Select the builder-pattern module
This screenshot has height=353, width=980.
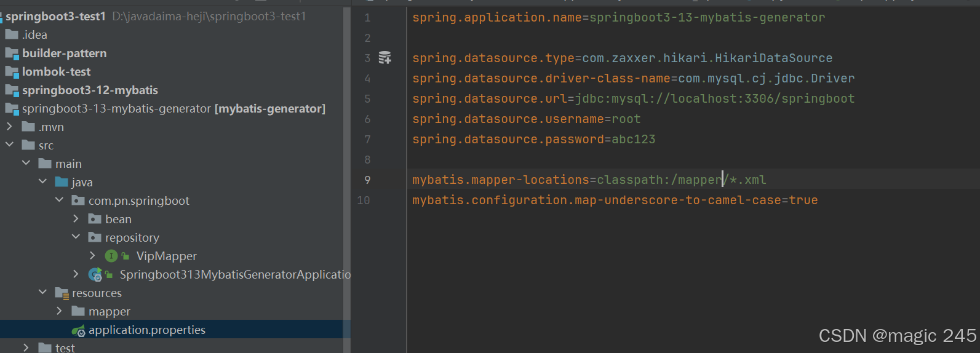click(x=65, y=54)
